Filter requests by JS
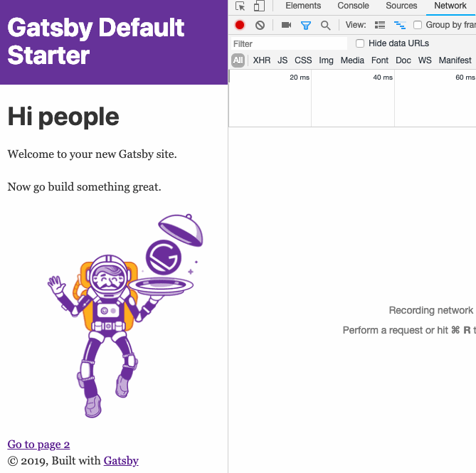This screenshot has width=476, height=473. pyautogui.click(x=282, y=60)
